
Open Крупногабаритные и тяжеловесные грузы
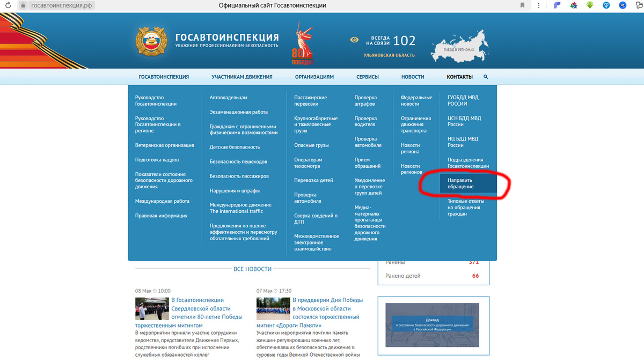[x=316, y=124]
